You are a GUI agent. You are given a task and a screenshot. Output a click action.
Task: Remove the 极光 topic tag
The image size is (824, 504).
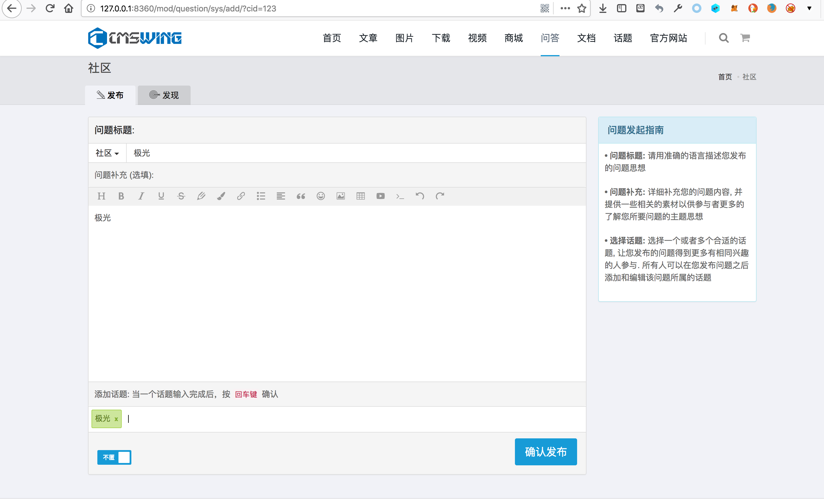click(x=116, y=419)
